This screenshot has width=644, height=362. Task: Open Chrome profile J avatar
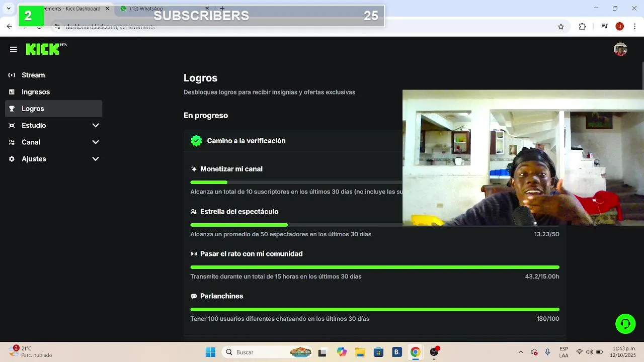620,27
